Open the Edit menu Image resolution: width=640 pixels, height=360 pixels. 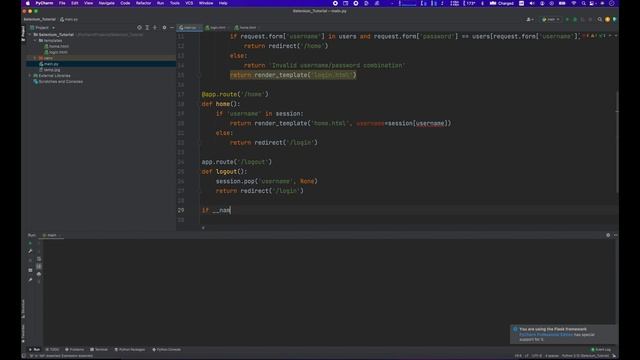(75, 3)
